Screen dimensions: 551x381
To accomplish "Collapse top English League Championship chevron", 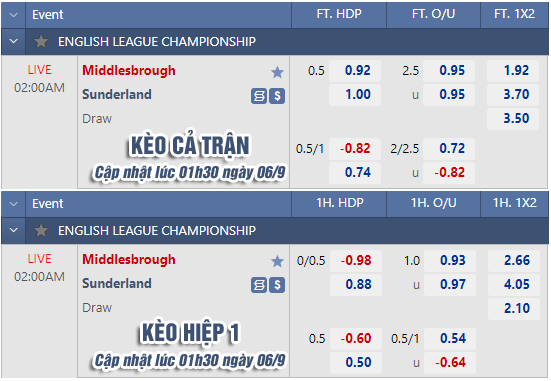I will 14,41.
